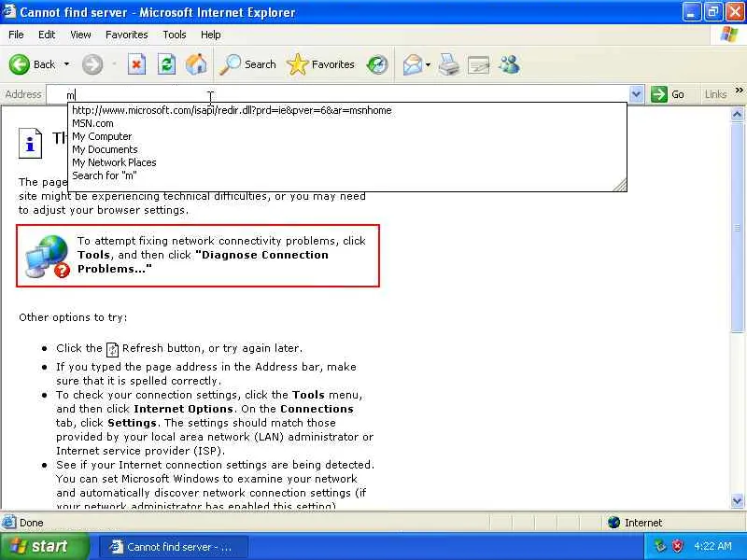Expand the Address bar dropdown arrow
This screenshot has height=560, width=747.
(636, 94)
